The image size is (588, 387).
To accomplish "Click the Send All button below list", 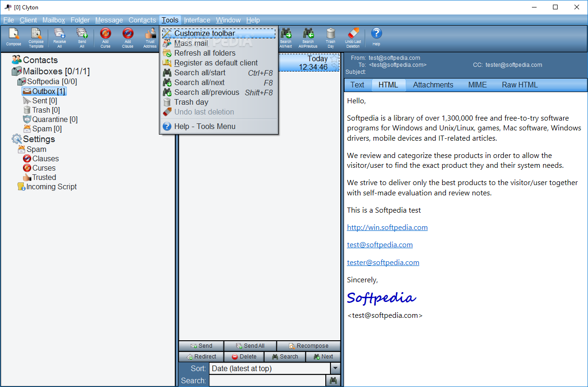I will [250, 346].
